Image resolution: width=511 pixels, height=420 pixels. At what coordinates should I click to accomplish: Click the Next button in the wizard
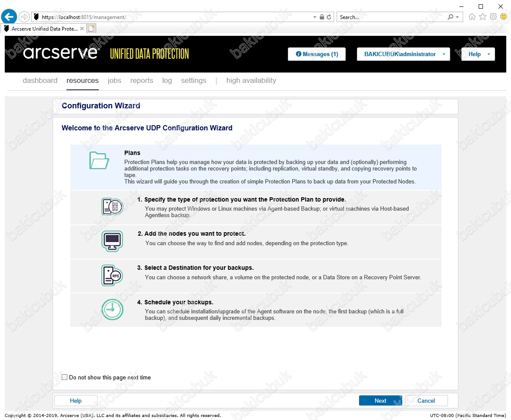[380, 401]
